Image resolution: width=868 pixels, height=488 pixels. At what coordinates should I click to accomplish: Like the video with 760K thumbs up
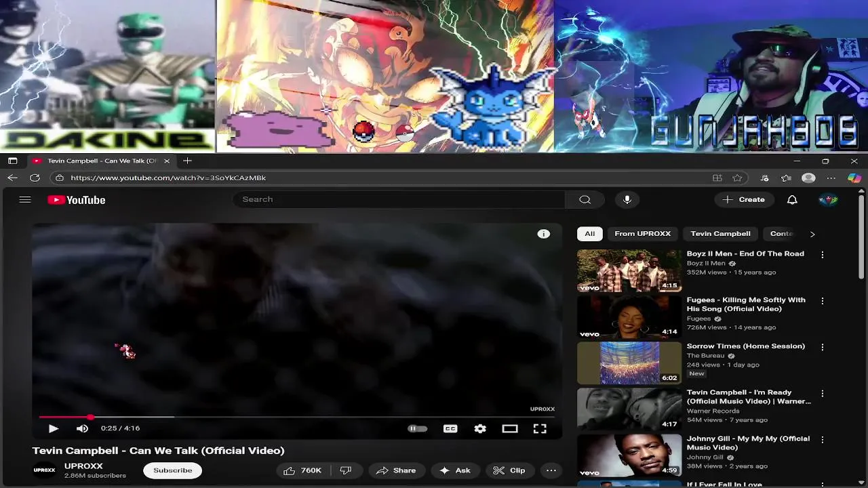click(x=302, y=470)
